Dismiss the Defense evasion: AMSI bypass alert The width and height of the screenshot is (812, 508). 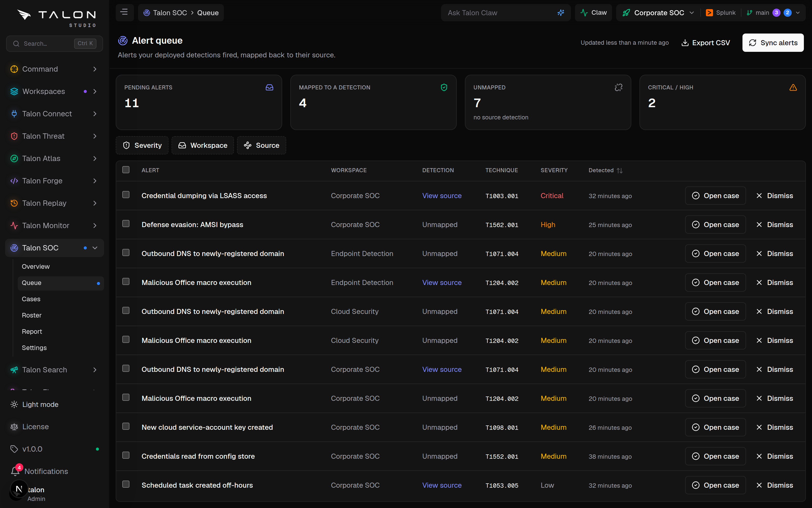click(775, 225)
